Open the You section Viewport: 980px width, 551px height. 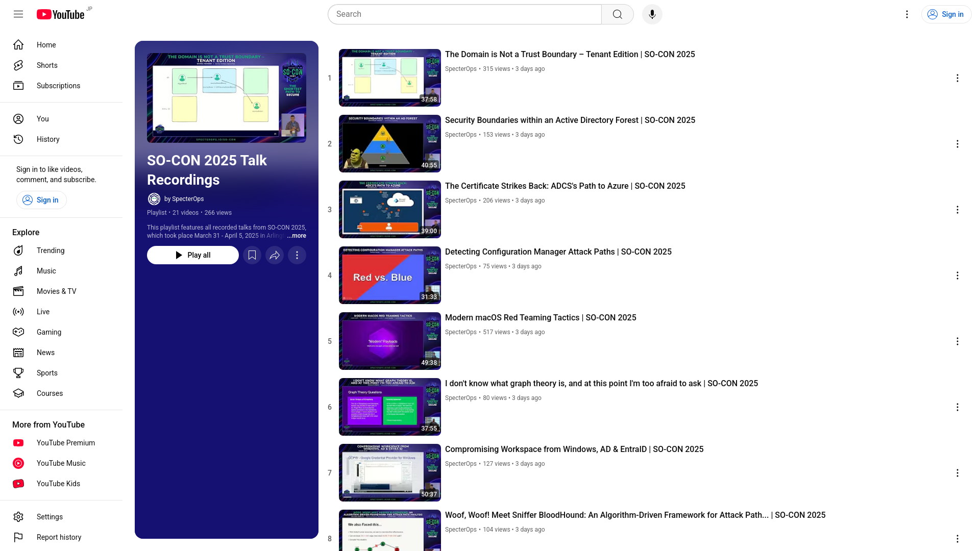click(61, 119)
